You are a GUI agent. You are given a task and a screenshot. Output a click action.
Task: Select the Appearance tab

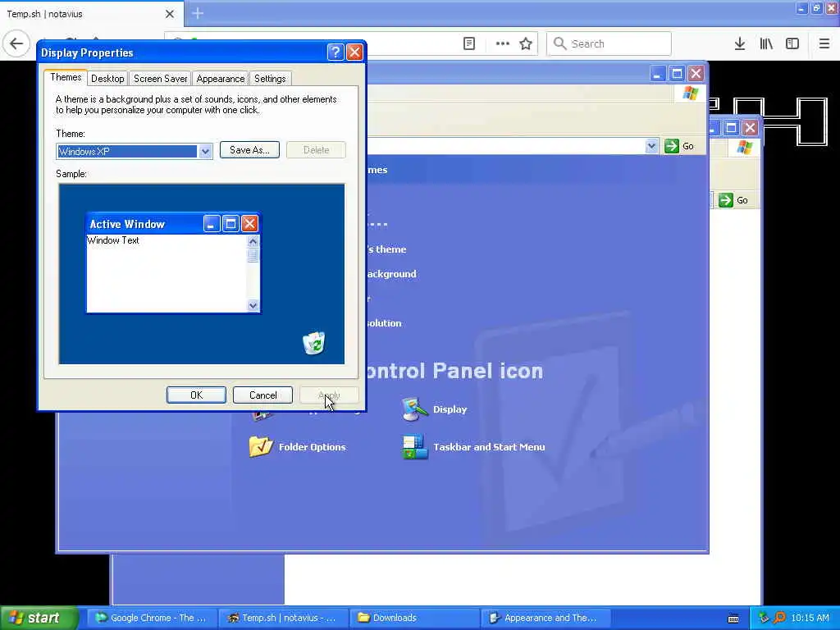[x=220, y=79]
